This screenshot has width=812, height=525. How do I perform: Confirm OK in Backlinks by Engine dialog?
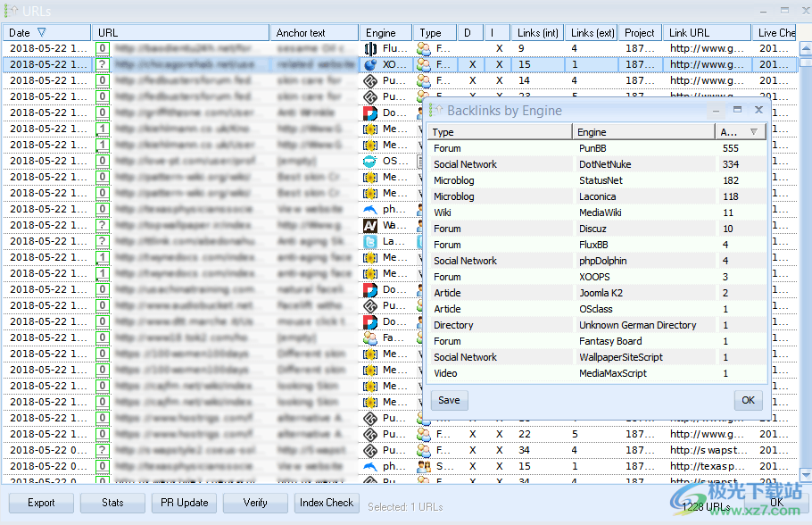[x=749, y=400]
